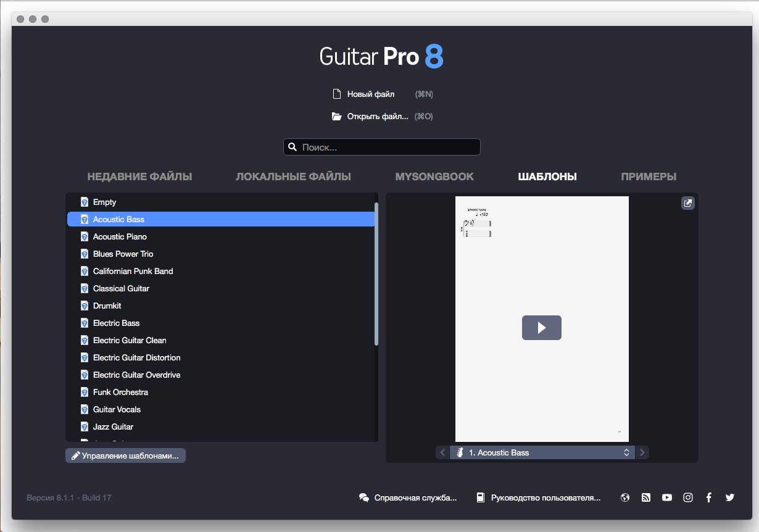The image size is (759, 532).
Task: Pop out the preview in new window
Action: tap(687, 203)
